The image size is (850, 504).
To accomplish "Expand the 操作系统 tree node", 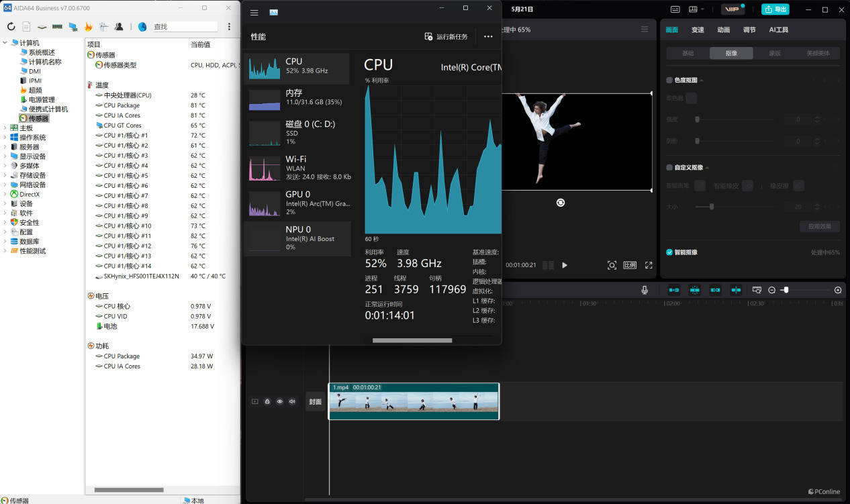I will pyautogui.click(x=5, y=138).
